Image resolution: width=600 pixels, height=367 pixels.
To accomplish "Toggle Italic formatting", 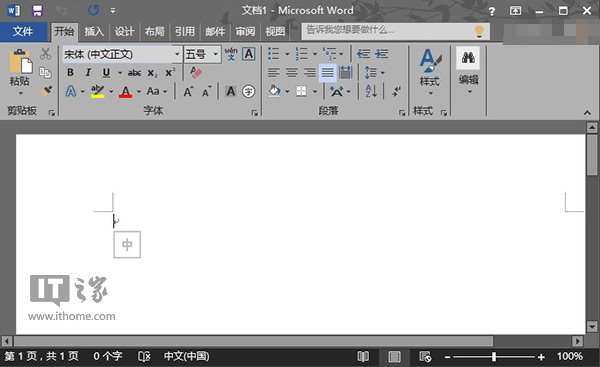I will pyautogui.click(x=88, y=72).
